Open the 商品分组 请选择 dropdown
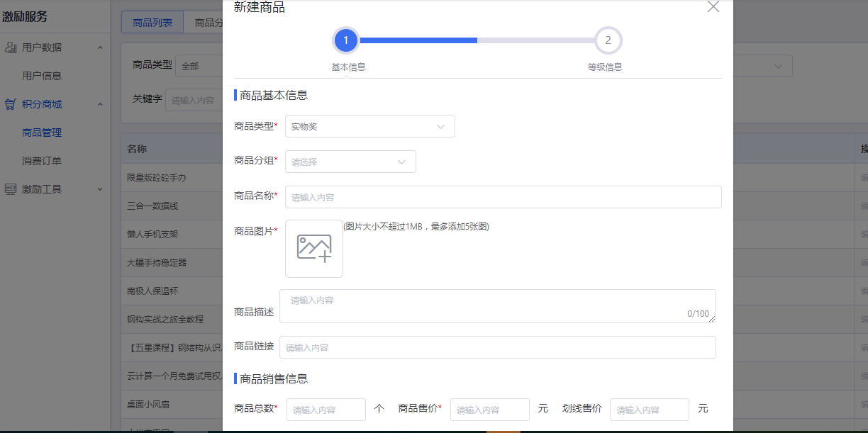Screen dimensions: 868x433 [x=350, y=162]
